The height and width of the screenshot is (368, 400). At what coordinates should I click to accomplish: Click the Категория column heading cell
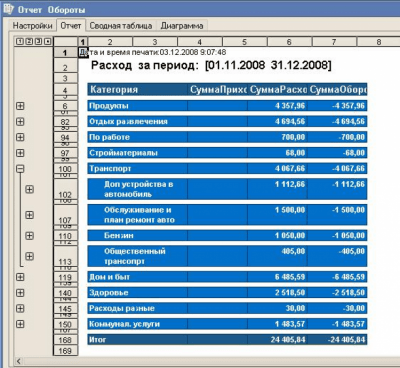point(138,89)
